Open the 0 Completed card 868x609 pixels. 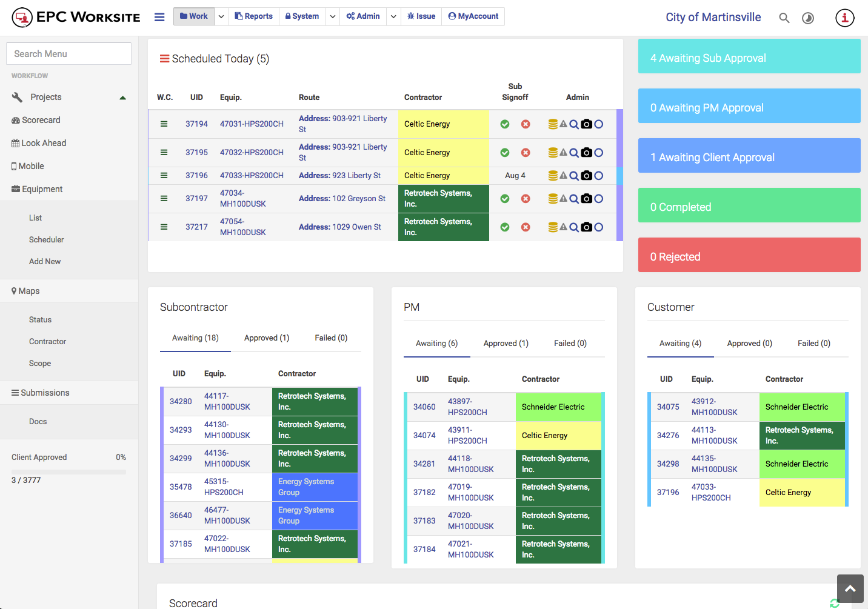click(749, 205)
